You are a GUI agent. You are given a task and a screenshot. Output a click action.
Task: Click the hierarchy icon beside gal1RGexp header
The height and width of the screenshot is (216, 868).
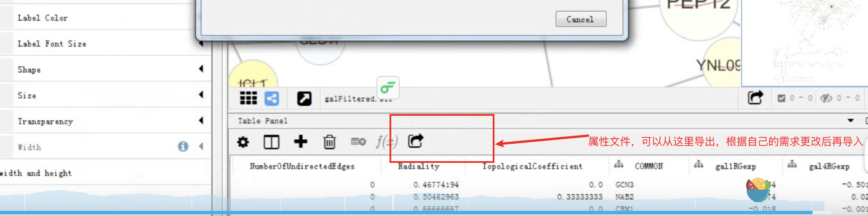pyautogui.click(x=698, y=164)
